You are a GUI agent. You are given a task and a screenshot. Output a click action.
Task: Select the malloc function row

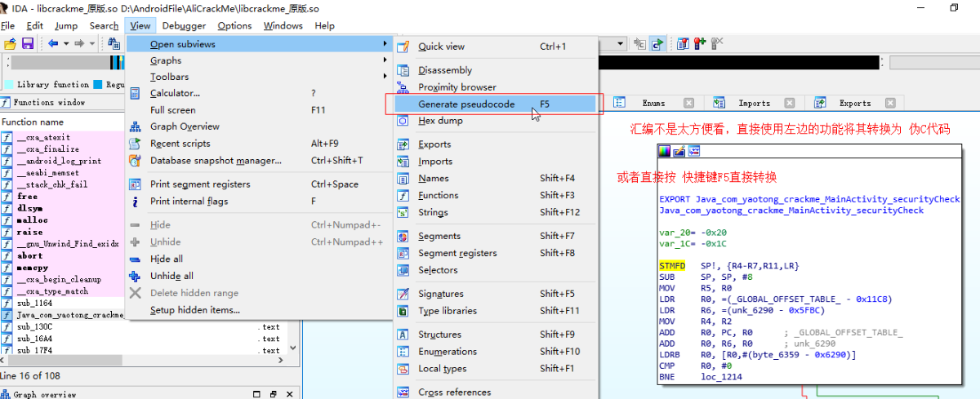point(62,220)
